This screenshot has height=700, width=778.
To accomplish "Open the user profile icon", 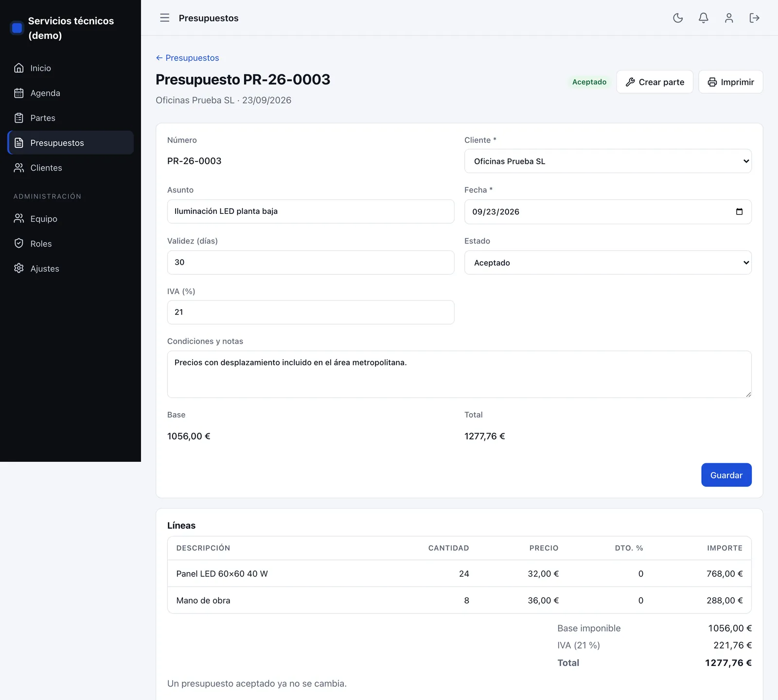I will [729, 18].
